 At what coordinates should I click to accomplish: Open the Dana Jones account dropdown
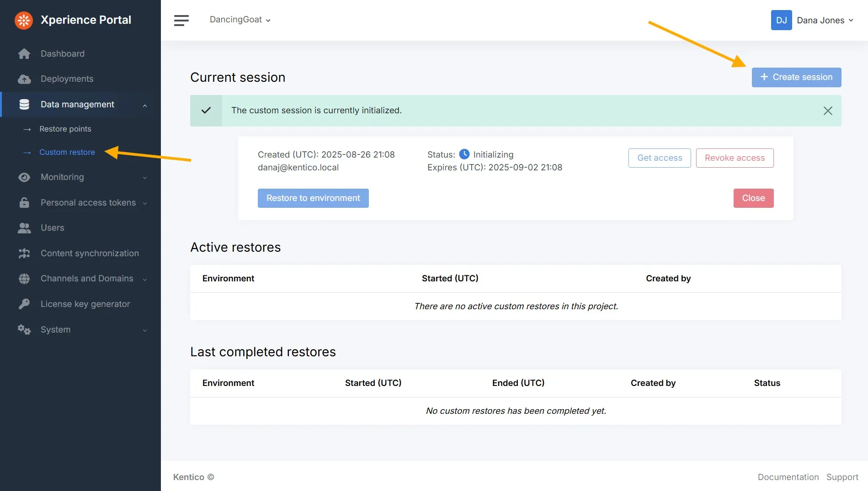pos(825,20)
